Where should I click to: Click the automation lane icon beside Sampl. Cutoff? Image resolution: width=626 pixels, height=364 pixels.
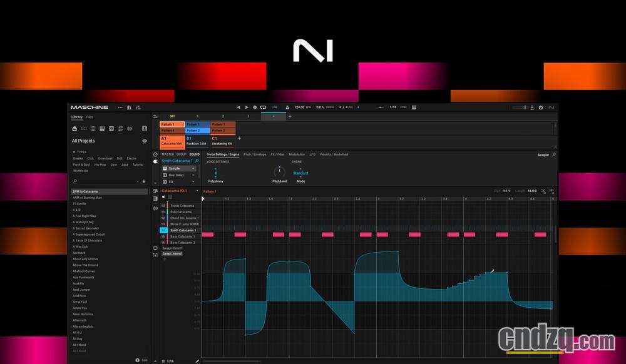point(155,248)
